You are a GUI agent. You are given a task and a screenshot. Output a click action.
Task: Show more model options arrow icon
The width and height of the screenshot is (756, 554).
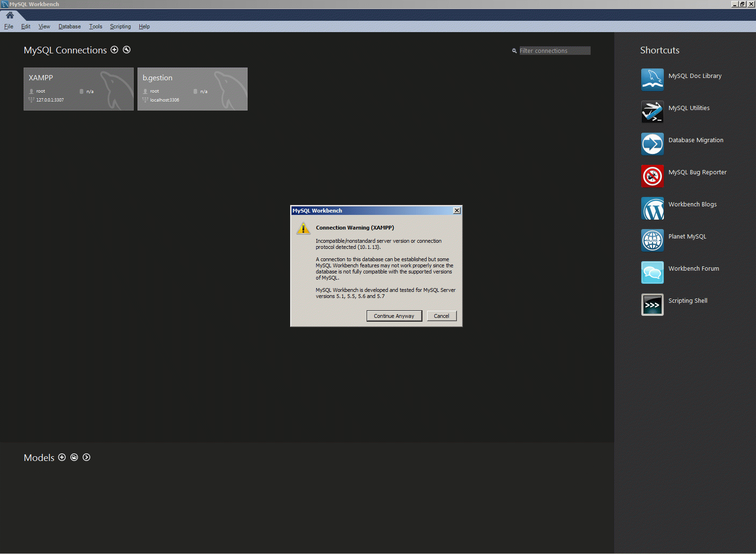pos(86,457)
